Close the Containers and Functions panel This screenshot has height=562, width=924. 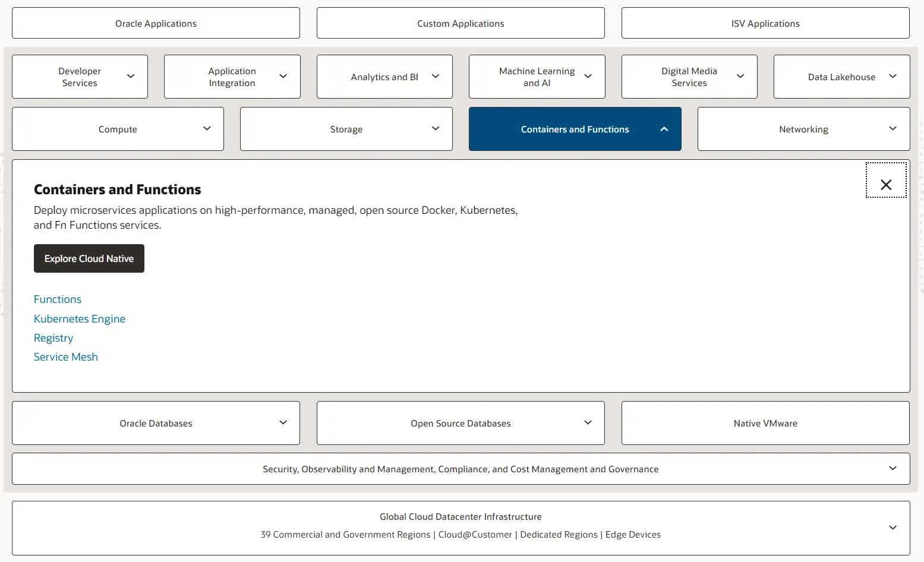886,180
